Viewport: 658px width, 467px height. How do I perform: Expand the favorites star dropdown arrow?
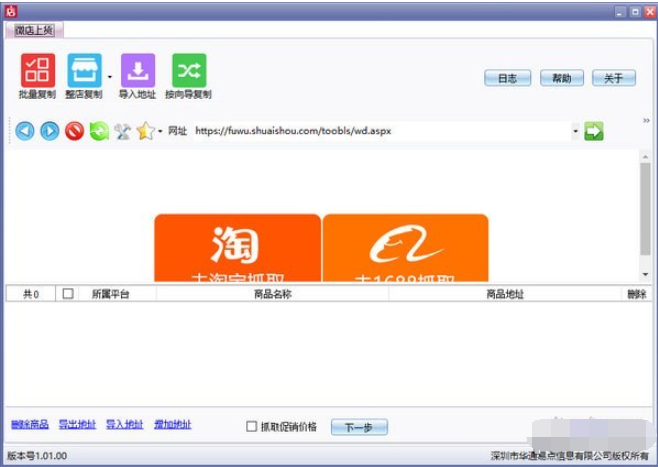[160, 131]
